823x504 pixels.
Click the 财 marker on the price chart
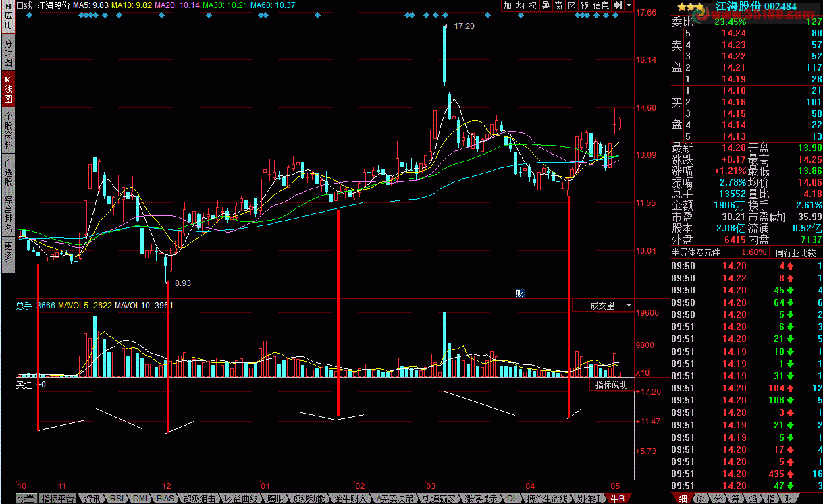520,293
